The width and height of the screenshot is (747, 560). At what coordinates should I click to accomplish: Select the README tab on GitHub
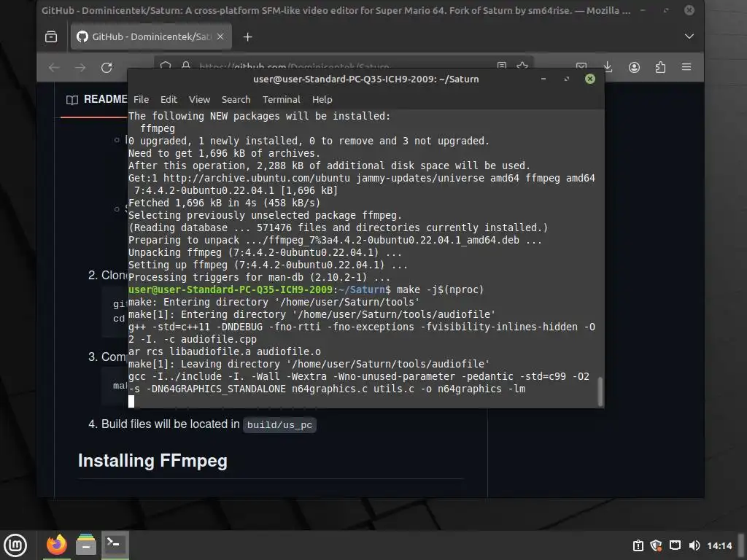[x=96, y=99]
